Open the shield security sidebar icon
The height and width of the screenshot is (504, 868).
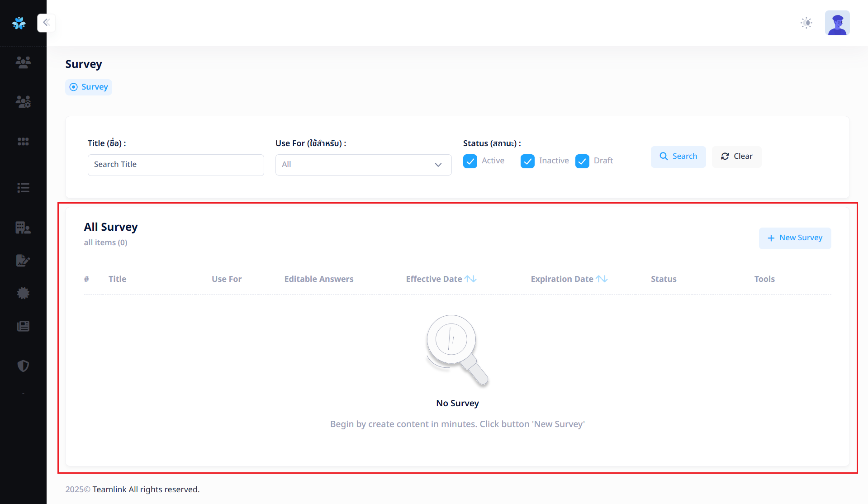(x=23, y=366)
